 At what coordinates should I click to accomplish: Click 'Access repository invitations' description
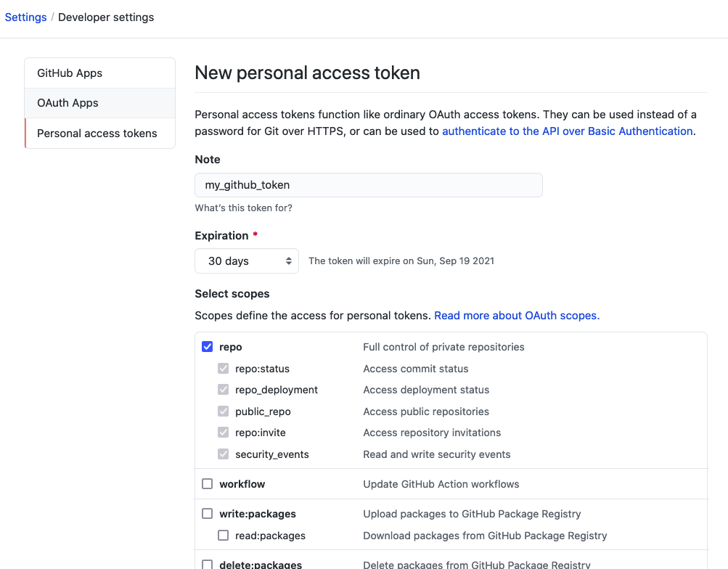click(432, 433)
